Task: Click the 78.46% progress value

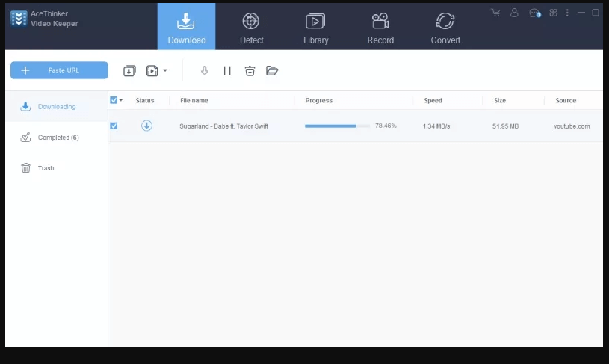Action: (386, 126)
